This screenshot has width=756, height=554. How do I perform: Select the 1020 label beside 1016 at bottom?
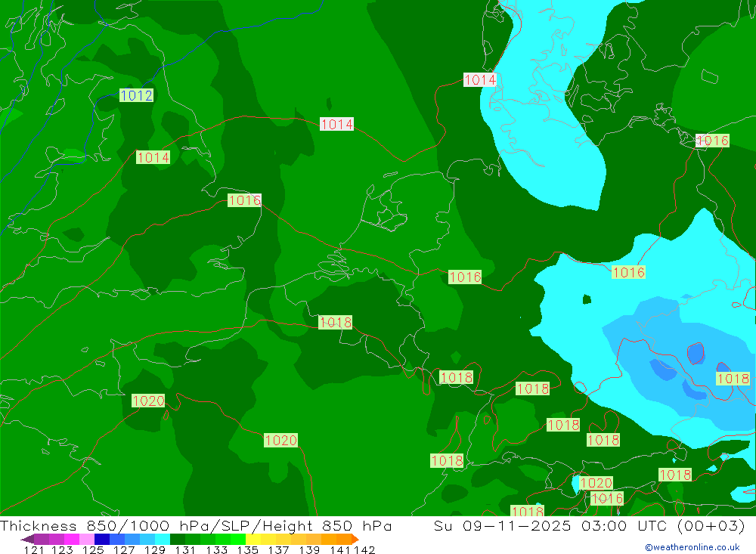click(596, 483)
